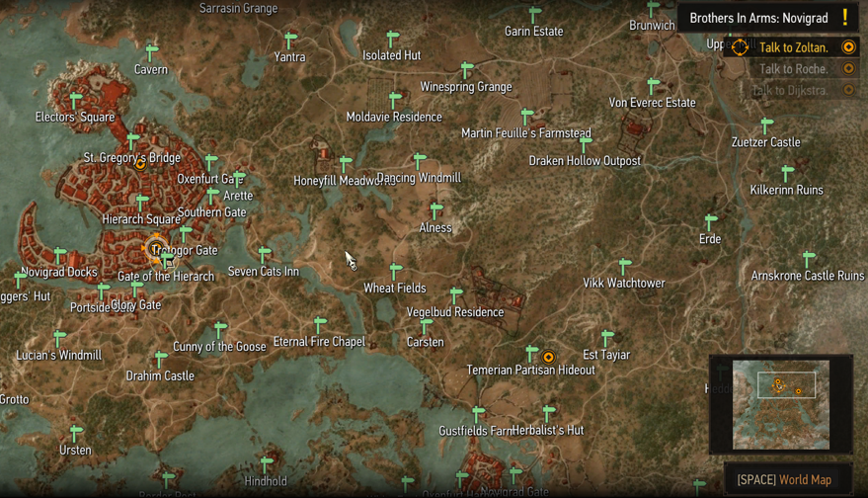Select the Ursten signpost marker

(x=76, y=433)
